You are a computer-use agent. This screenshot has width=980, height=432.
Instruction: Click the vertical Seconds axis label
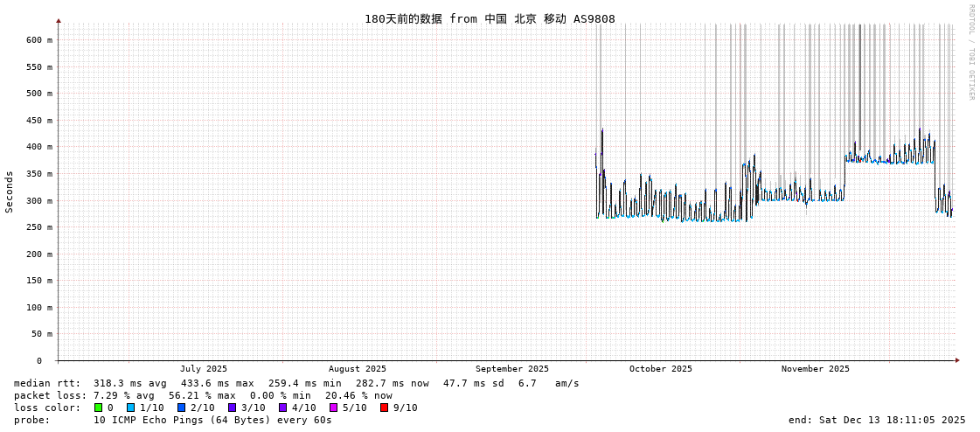click(x=10, y=192)
